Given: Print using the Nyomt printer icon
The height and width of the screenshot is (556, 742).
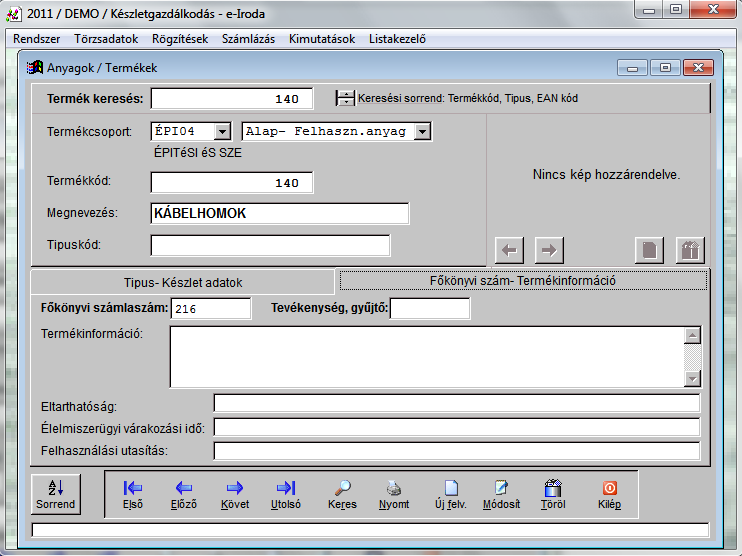Looking at the screenshot, I should coord(395,493).
